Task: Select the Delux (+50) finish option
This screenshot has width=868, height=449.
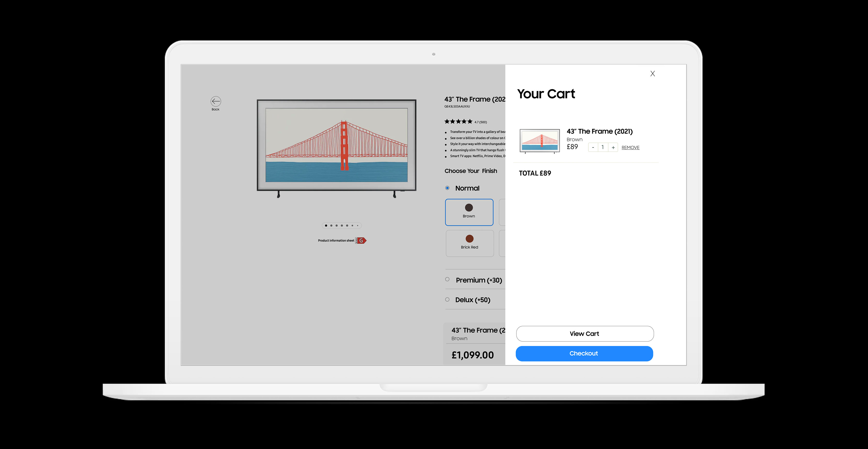Action: tap(447, 299)
